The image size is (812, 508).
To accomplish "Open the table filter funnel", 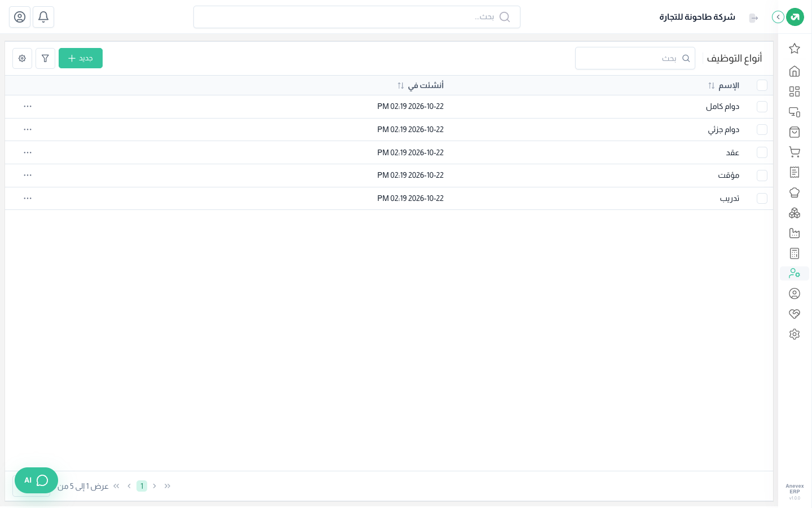I will pyautogui.click(x=45, y=58).
